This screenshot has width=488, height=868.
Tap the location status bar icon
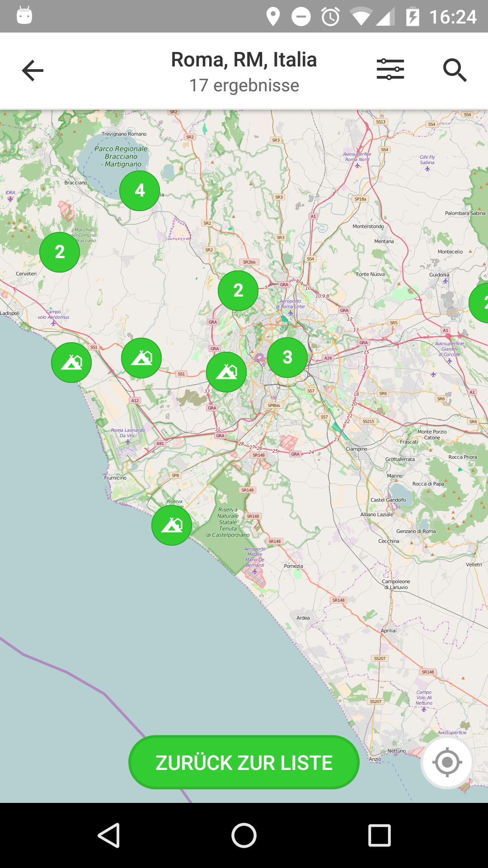click(x=273, y=17)
